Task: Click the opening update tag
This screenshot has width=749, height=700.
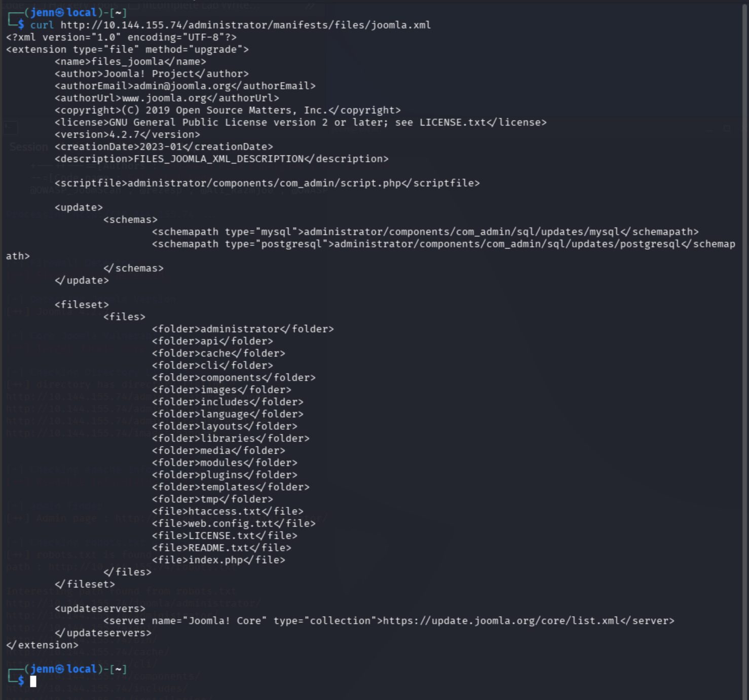Action: 79,207
